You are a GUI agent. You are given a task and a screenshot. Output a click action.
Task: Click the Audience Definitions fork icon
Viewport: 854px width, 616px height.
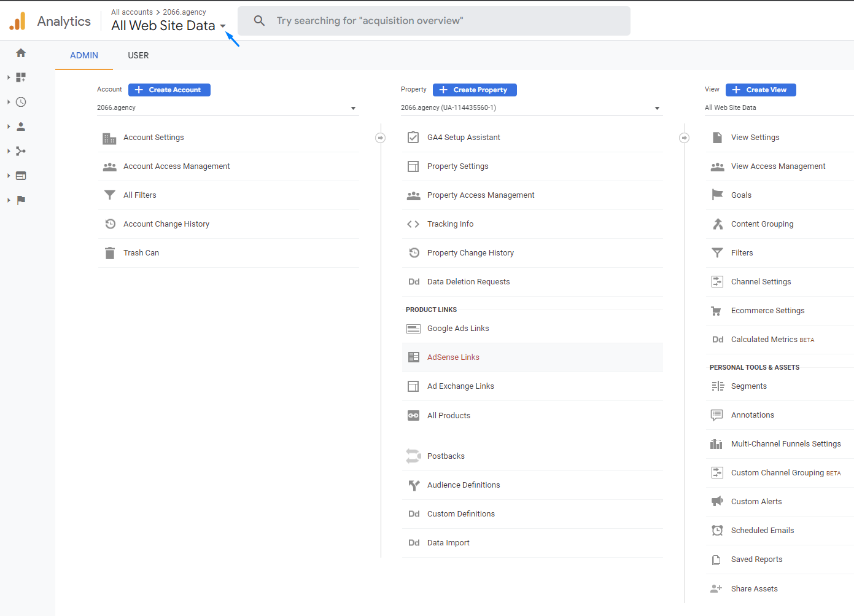coord(414,485)
